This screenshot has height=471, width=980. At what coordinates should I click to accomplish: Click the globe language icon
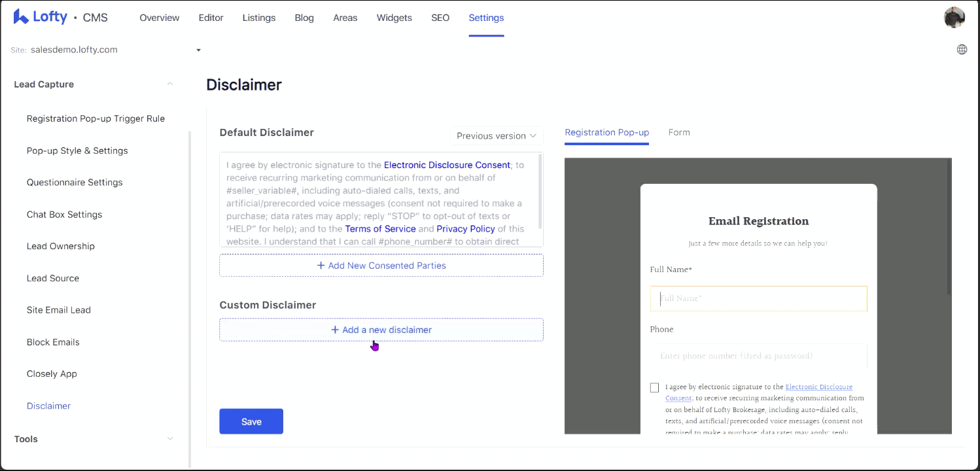tap(962, 50)
